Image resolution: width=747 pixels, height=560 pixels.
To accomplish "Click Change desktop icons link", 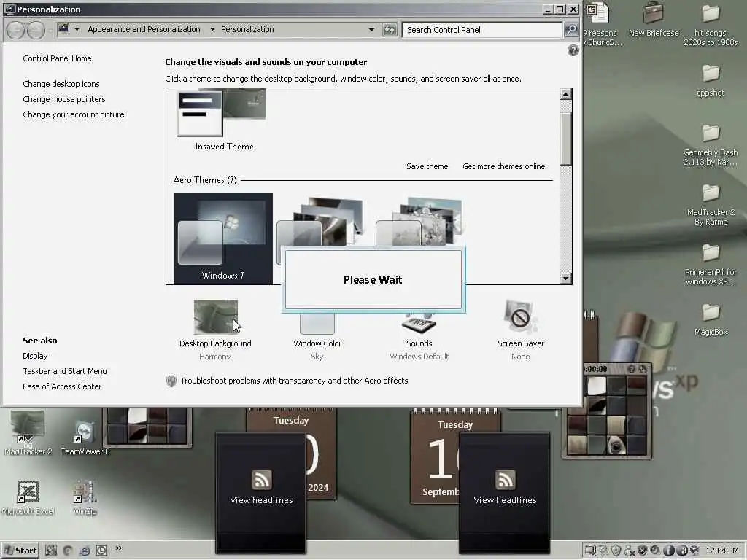I will pyautogui.click(x=61, y=84).
